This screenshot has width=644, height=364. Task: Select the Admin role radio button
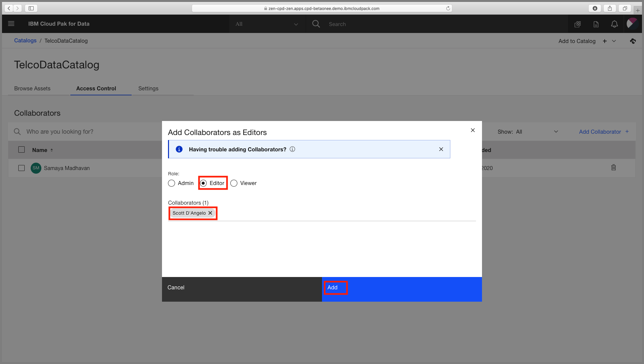171,183
